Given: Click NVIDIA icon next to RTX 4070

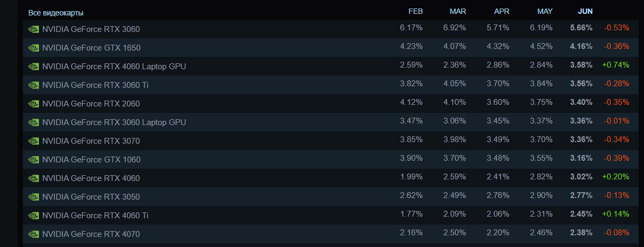Looking at the screenshot, I should [34, 234].
